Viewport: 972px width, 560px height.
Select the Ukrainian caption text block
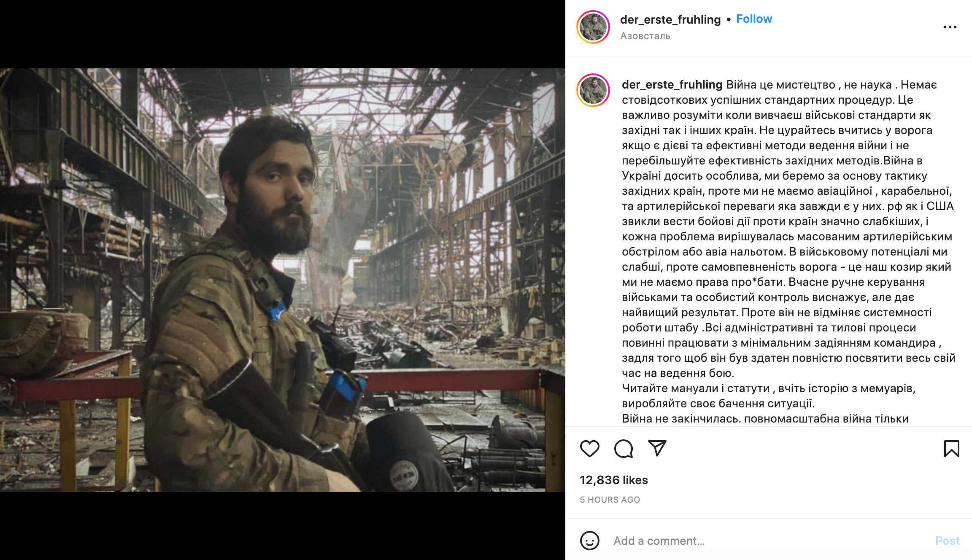click(x=789, y=251)
